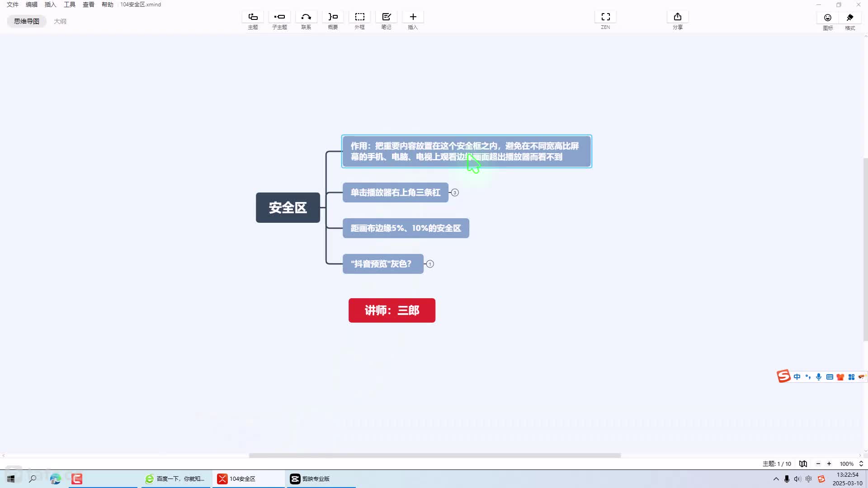Select the 讲师：三郎 red topic
Screen dimensions: 868x488
tap(392, 310)
